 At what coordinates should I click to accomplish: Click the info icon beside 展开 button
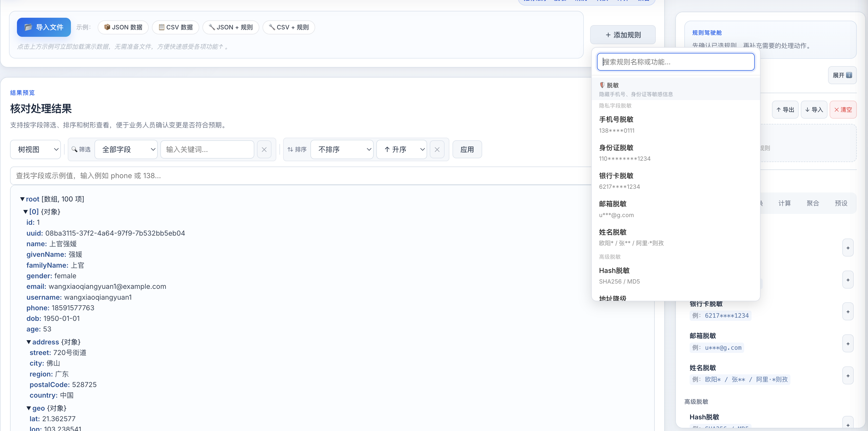pos(849,75)
